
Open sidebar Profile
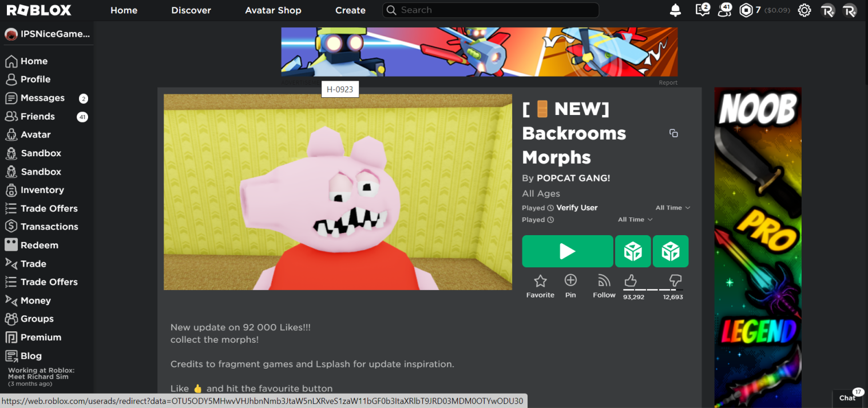35,80
